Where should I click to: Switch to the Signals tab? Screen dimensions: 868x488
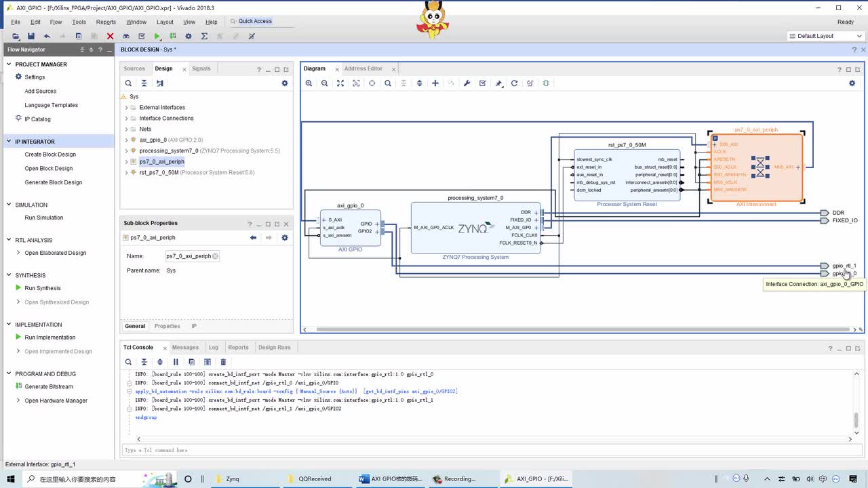pyautogui.click(x=201, y=68)
